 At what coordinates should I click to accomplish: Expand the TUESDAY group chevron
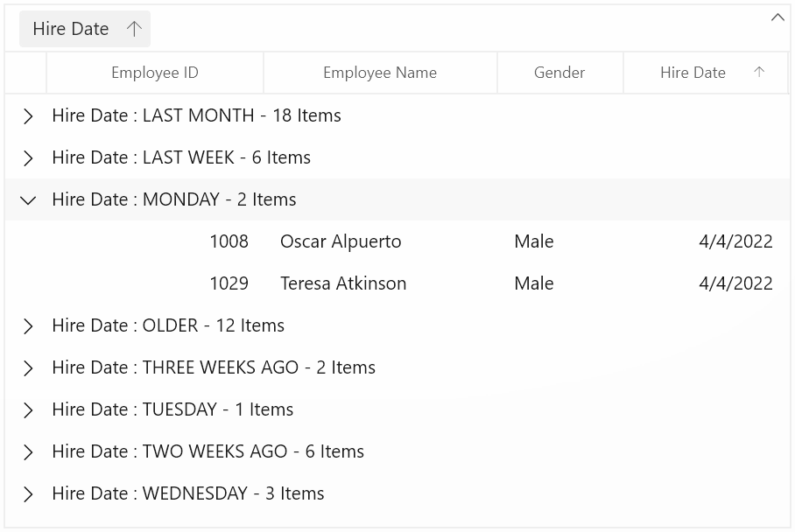pos(28,409)
